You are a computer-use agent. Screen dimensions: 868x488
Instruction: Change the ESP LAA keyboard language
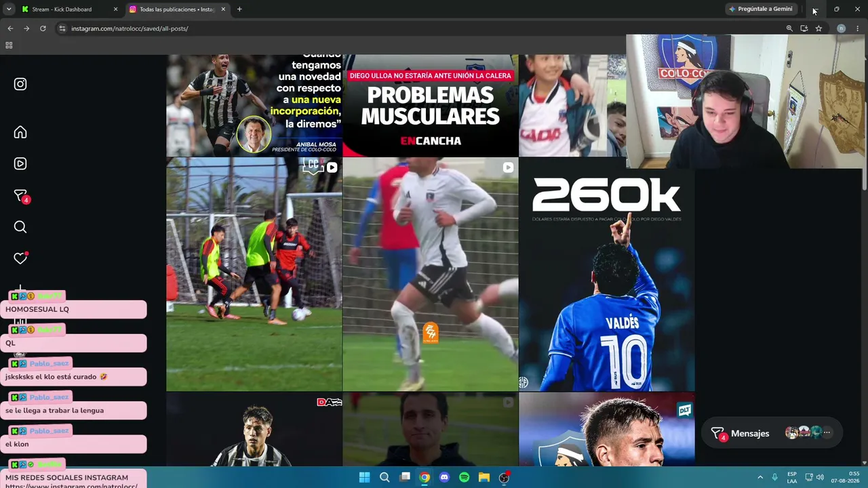click(792, 478)
